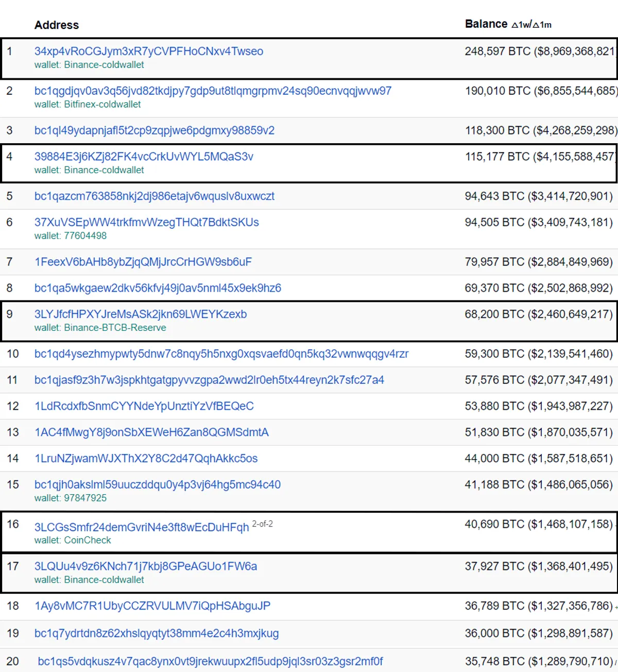This screenshot has width=618, height=672.
Task: Open address 1LruNZjwamWJXThX2Y8C2d47QqhAkkc5os
Action: pos(146,459)
